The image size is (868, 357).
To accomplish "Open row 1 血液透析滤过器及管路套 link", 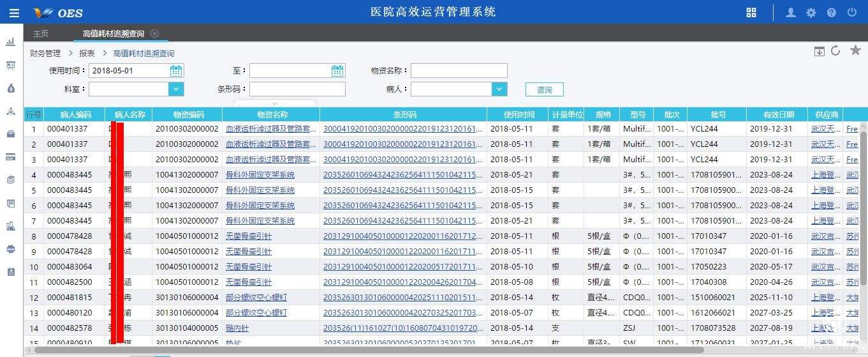I will [x=271, y=129].
